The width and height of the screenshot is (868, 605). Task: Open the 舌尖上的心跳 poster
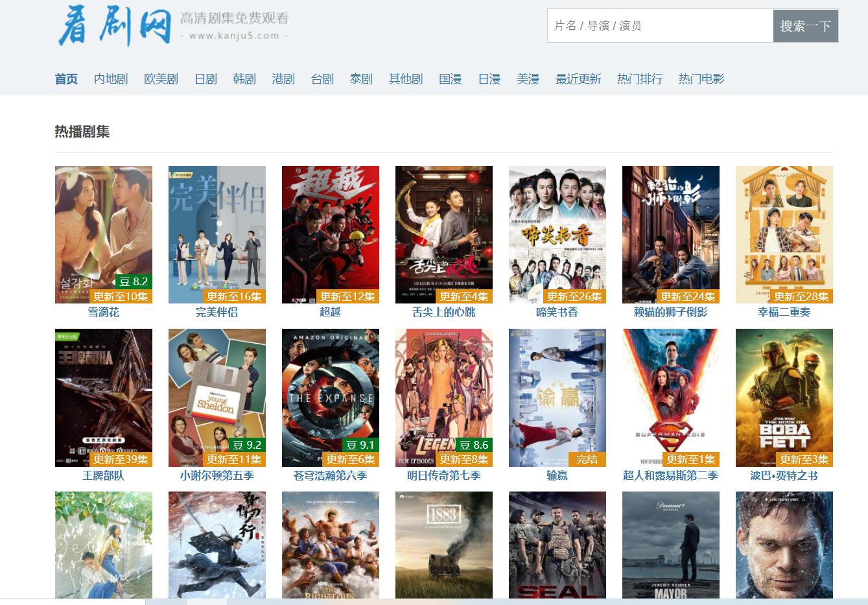[444, 235]
